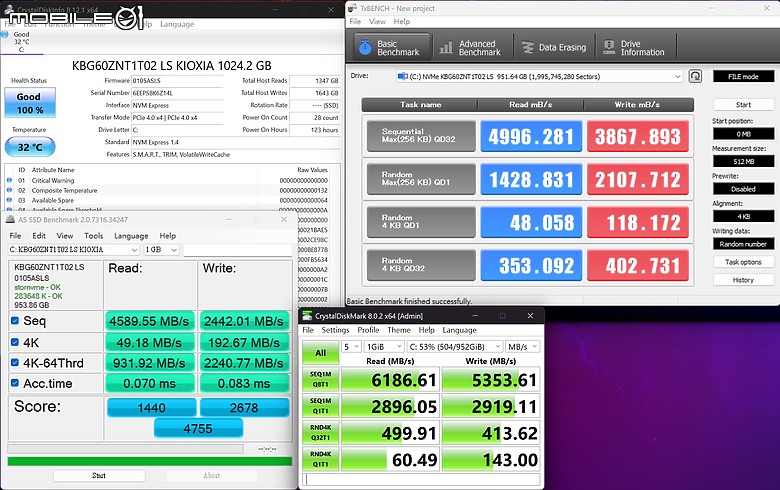This screenshot has width=780, height=490.
Task: Open Task options in TxBENCH
Action: click(743, 262)
